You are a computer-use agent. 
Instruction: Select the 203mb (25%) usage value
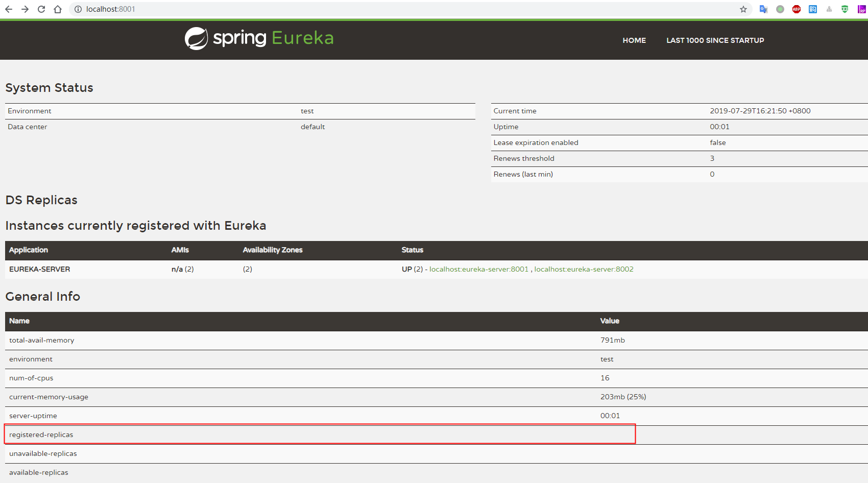623,397
